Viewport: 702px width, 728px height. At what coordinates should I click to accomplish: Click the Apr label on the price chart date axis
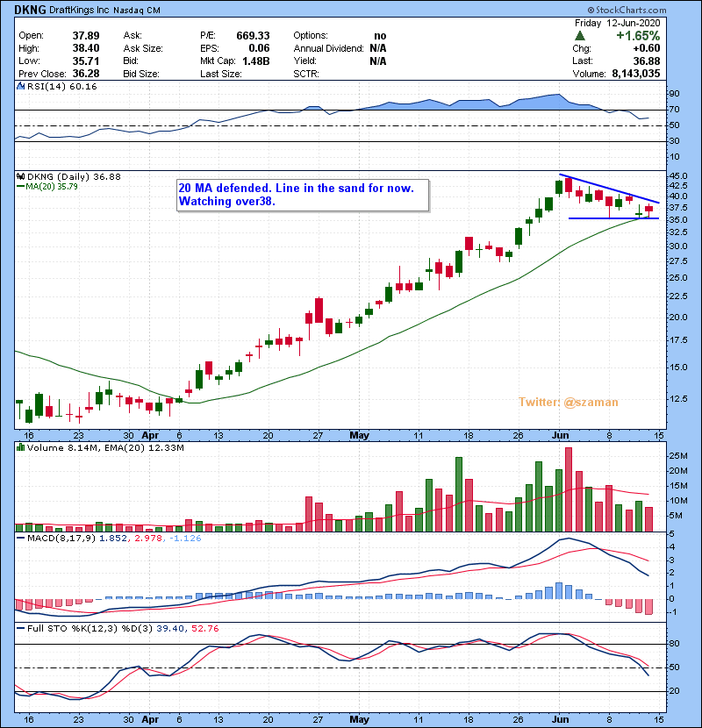tap(150, 436)
